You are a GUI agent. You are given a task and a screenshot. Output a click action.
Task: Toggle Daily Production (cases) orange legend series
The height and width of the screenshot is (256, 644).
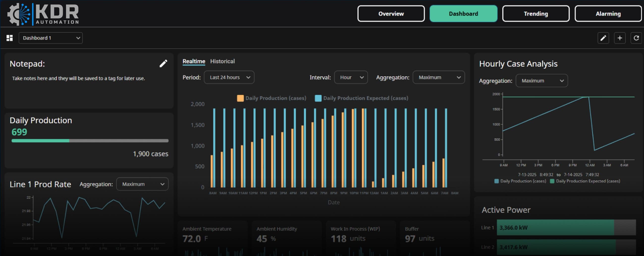pos(271,98)
